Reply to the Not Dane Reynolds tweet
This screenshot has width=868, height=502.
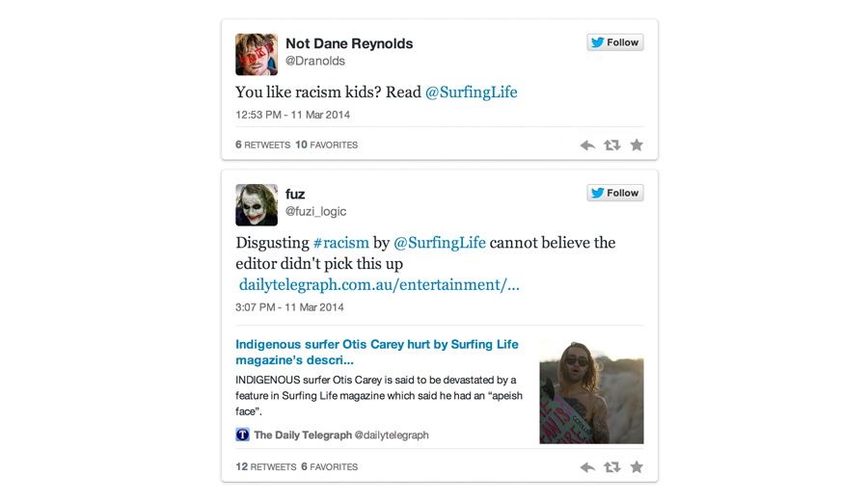pos(587,145)
